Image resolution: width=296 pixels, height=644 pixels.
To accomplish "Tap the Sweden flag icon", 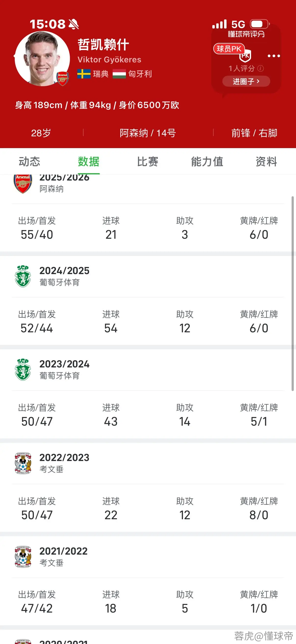I will [x=84, y=74].
